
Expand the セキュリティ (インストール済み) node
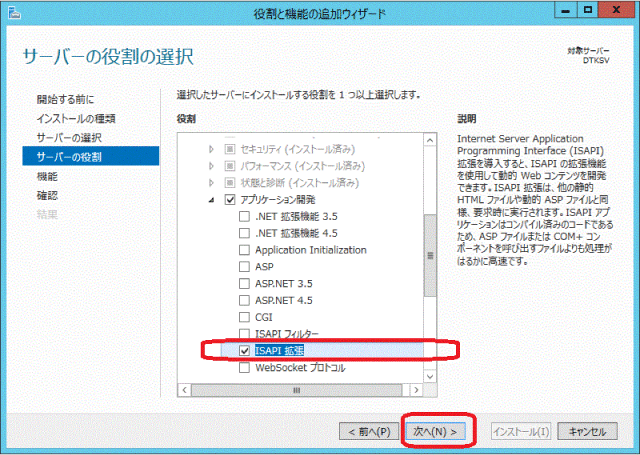211,149
